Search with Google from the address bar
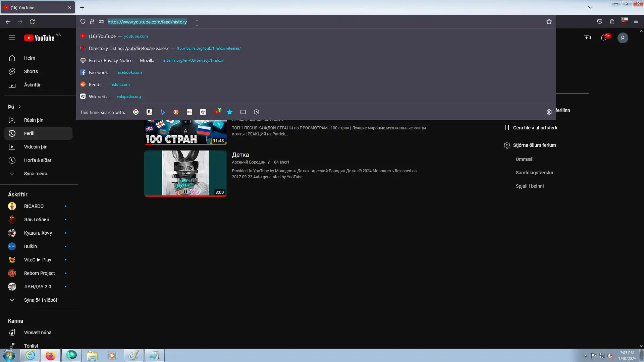644x362 pixels. pyautogui.click(x=136, y=112)
